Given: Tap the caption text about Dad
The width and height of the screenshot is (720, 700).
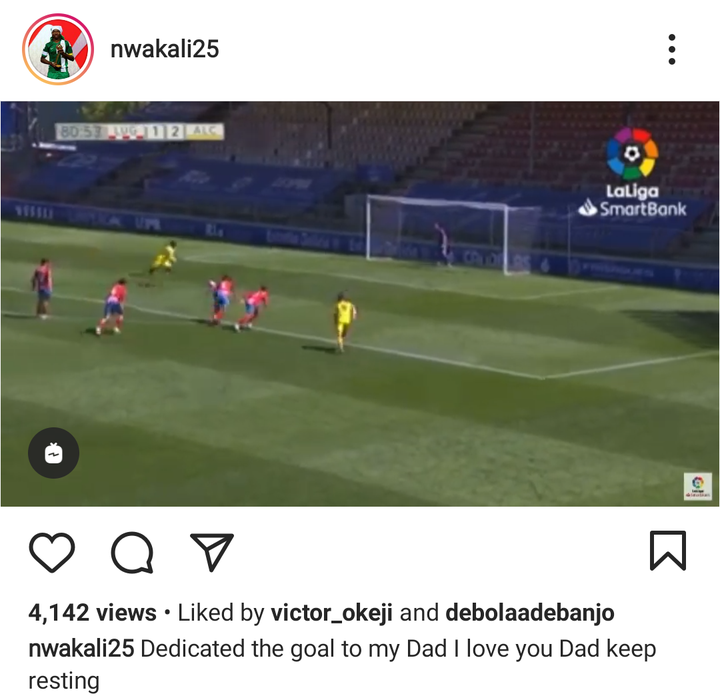Looking at the screenshot, I should (x=342, y=665).
